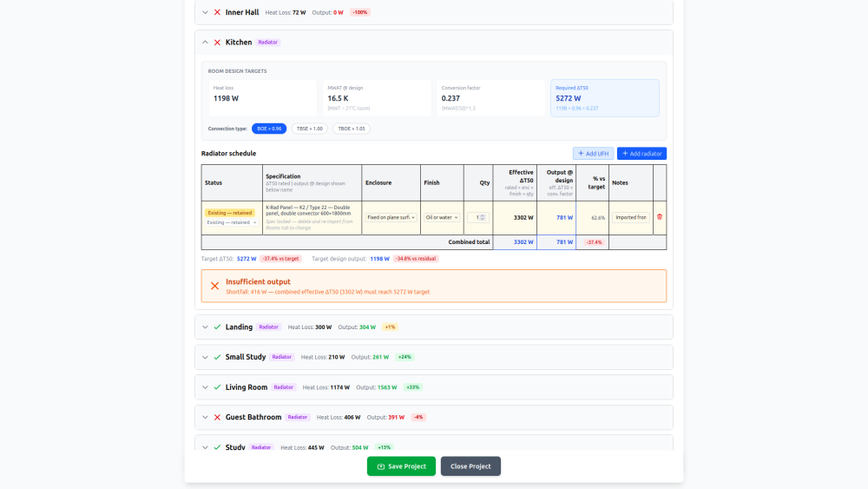The width and height of the screenshot is (868, 489).
Task: Click the red X icon beside Guest Bathroom
Action: pos(217,417)
